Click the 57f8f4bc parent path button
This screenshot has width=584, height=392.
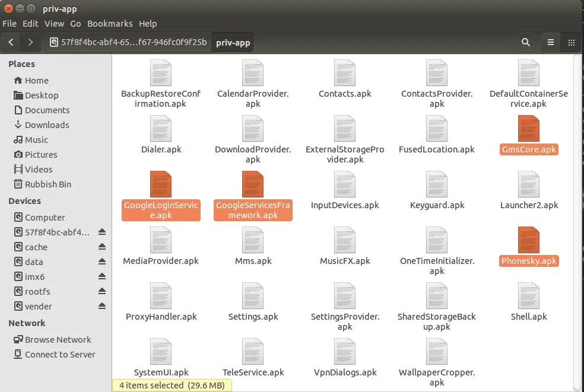(x=129, y=43)
